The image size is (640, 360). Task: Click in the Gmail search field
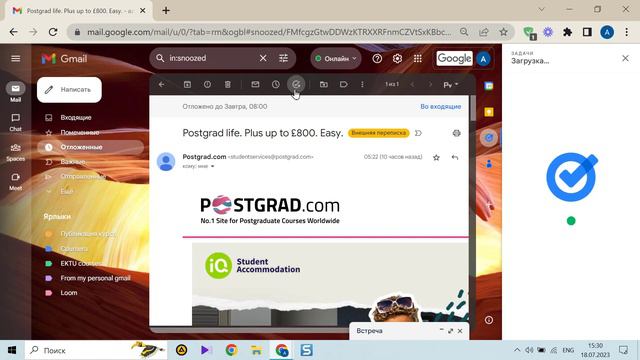tap(211, 58)
